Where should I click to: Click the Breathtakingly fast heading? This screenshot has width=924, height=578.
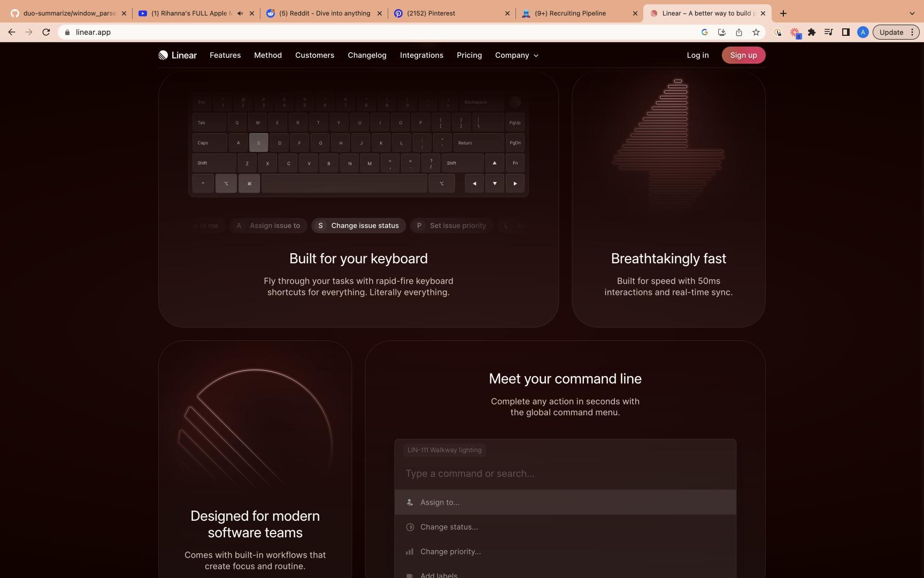pos(668,258)
